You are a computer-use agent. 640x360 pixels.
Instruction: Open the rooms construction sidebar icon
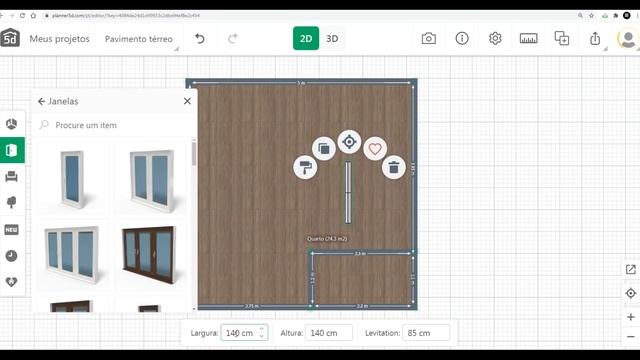click(11, 124)
